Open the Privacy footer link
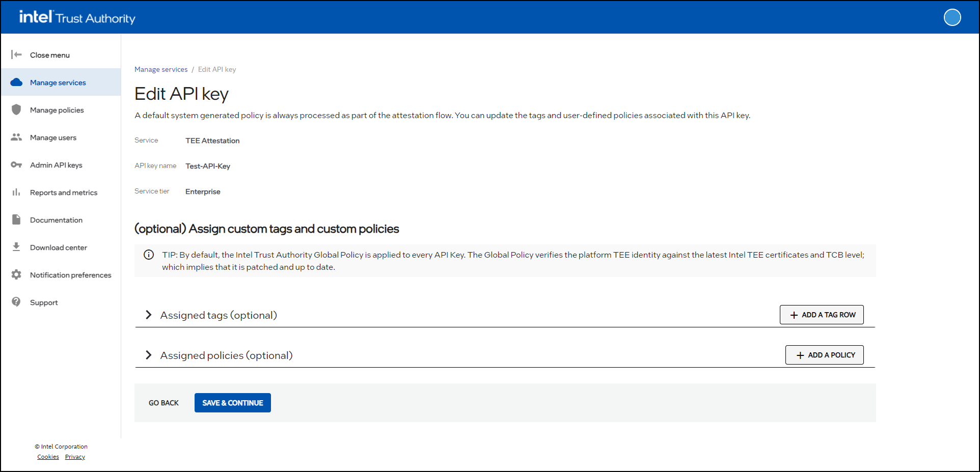Image resolution: width=980 pixels, height=472 pixels. coord(75,457)
